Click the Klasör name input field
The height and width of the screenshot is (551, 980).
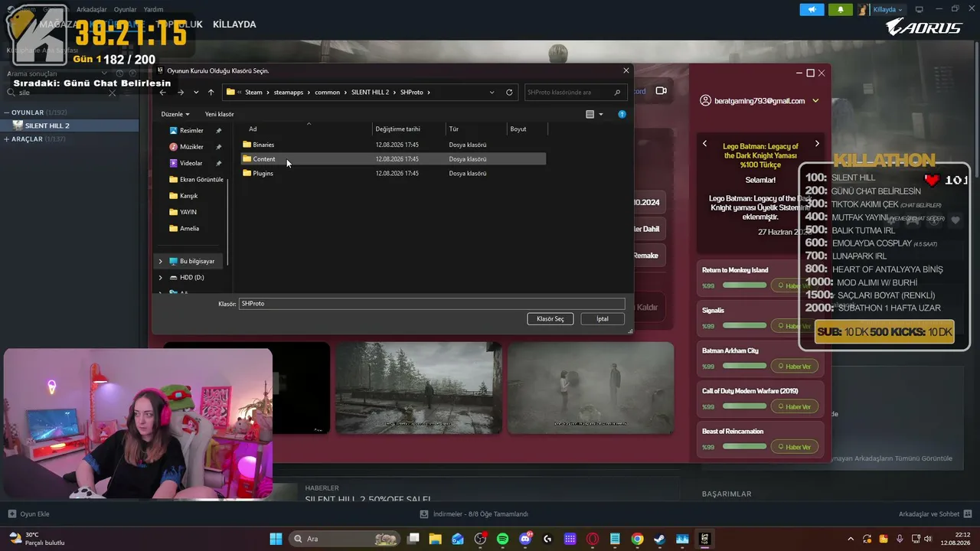(432, 304)
